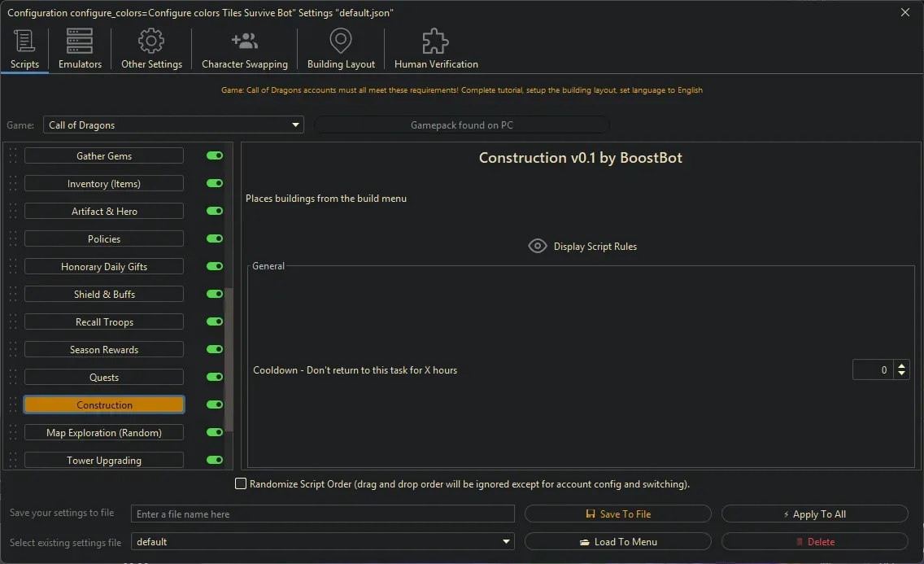Select the Scripts tab icon
This screenshot has height=564, width=924.
coord(24,41)
